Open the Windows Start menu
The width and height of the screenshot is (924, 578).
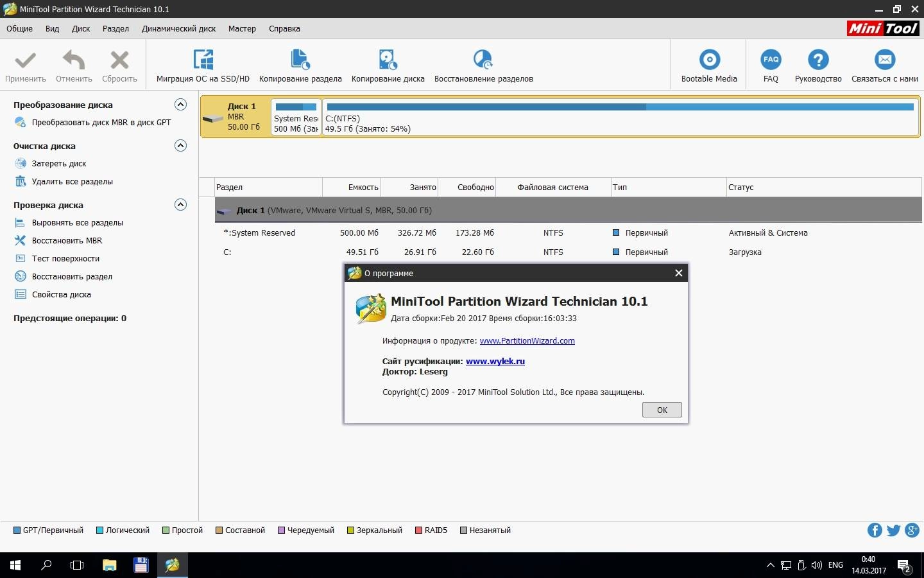[x=15, y=565]
